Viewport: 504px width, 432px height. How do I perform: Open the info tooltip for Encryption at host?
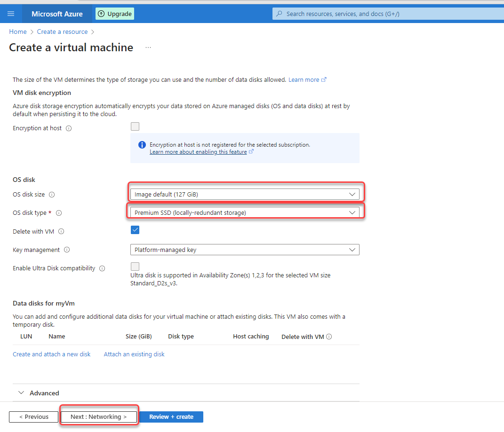69,128
